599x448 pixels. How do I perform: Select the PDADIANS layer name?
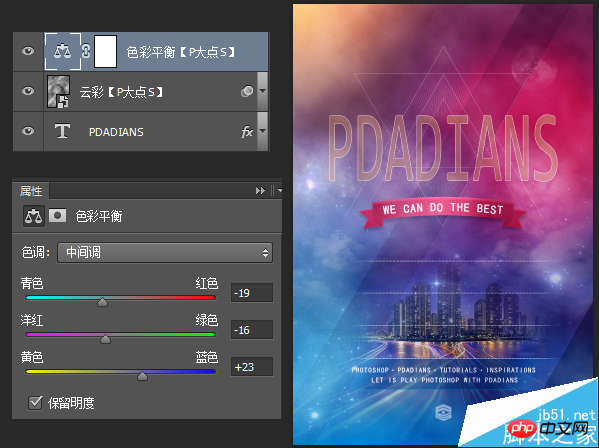116,132
